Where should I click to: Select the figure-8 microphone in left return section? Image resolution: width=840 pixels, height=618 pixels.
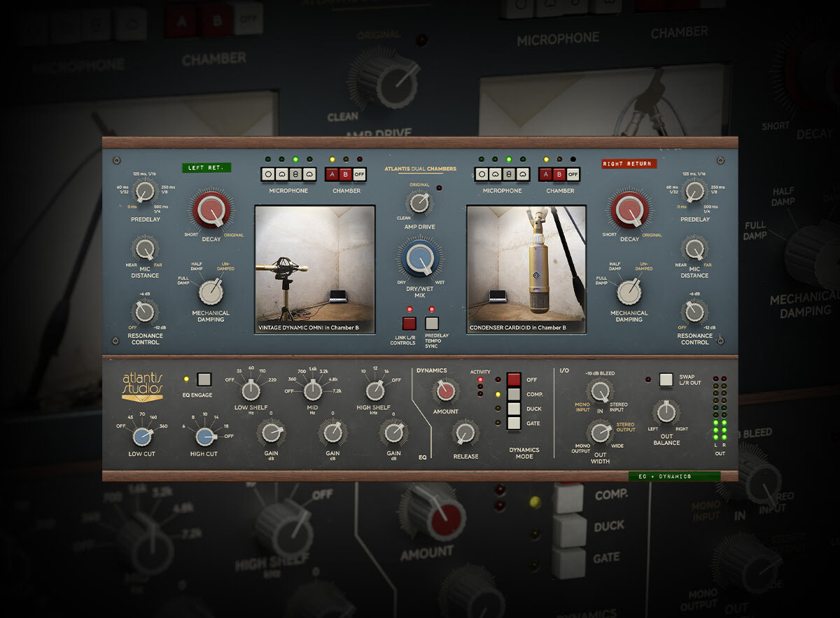[295, 174]
